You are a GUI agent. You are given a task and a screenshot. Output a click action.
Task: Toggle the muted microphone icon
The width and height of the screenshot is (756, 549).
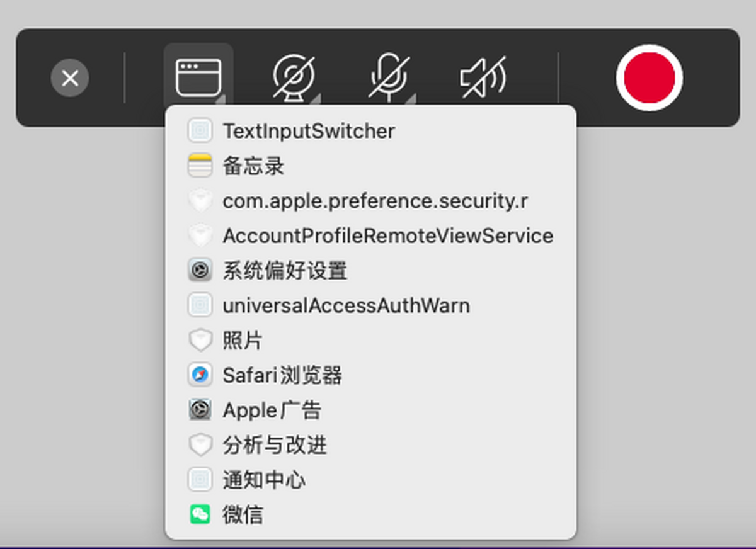(389, 77)
